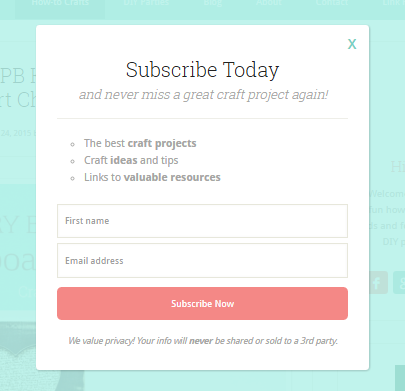Click the dimmed post title behind popup
The image size is (405, 391).
[18, 87]
